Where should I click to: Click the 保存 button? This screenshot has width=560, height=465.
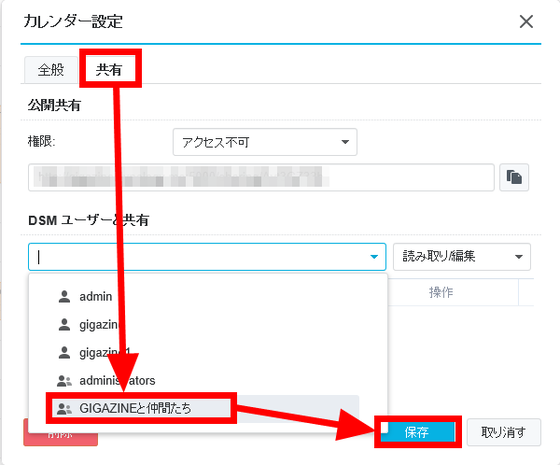click(418, 432)
